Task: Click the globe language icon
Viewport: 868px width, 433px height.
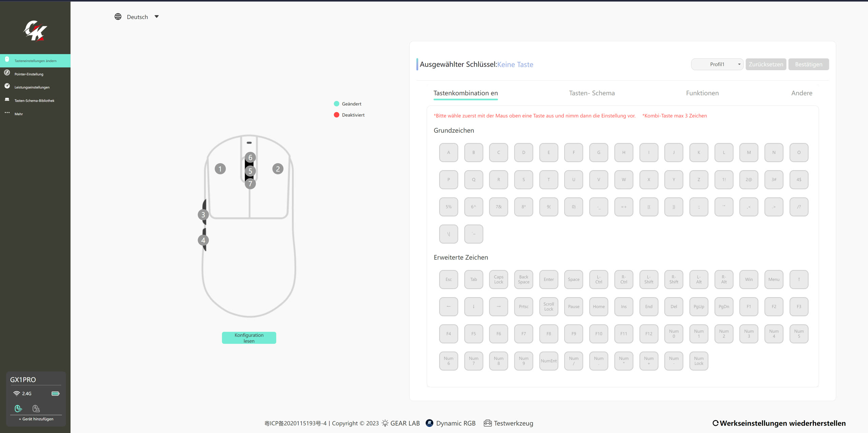Action: 118,17
